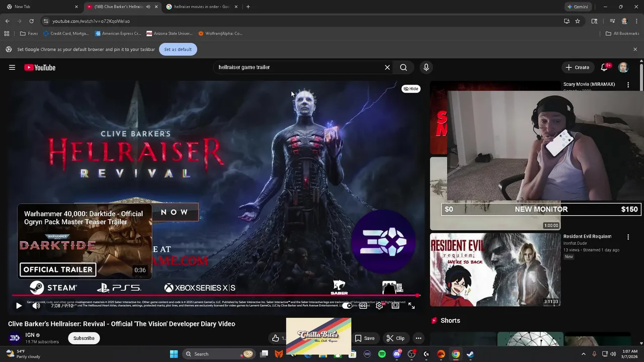This screenshot has height=362, width=644.
Task: Switch to theater mode
Action: (395, 306)
